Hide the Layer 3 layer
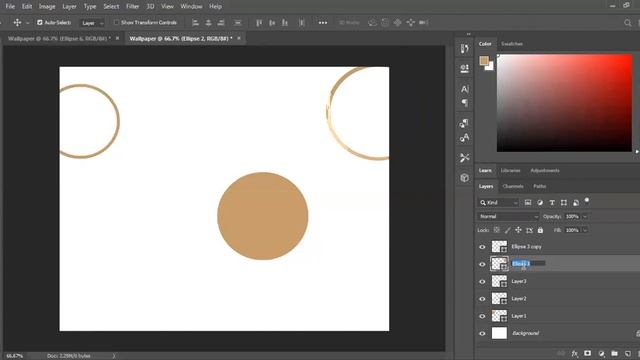Viewport: 640px width, 360px height. [x=482, y=282]
